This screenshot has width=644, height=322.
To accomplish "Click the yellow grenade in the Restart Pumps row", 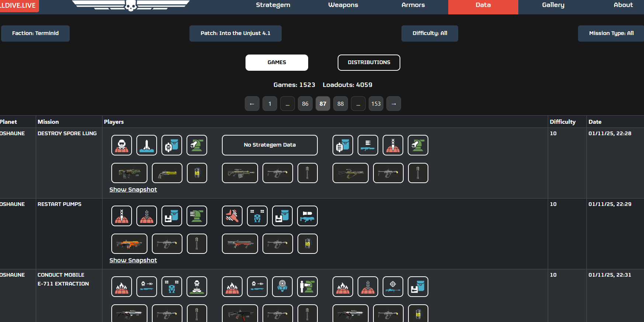I will point(307,244).
